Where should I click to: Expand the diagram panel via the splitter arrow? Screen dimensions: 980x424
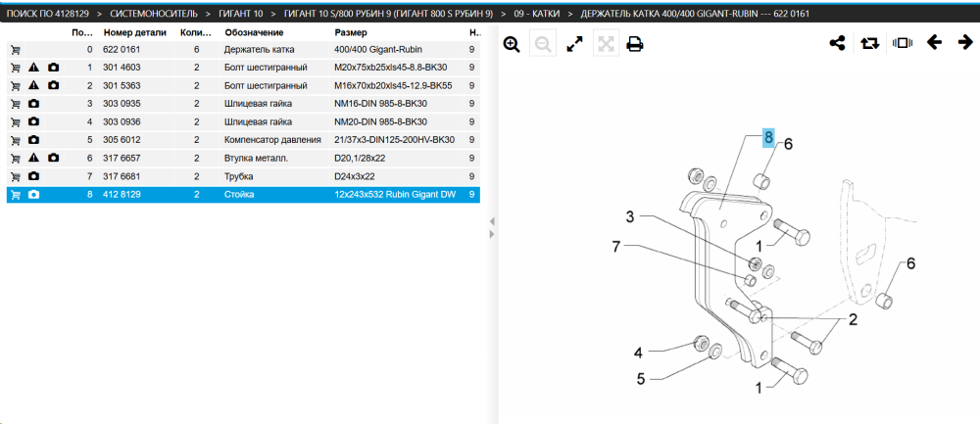tap(491, 234)
